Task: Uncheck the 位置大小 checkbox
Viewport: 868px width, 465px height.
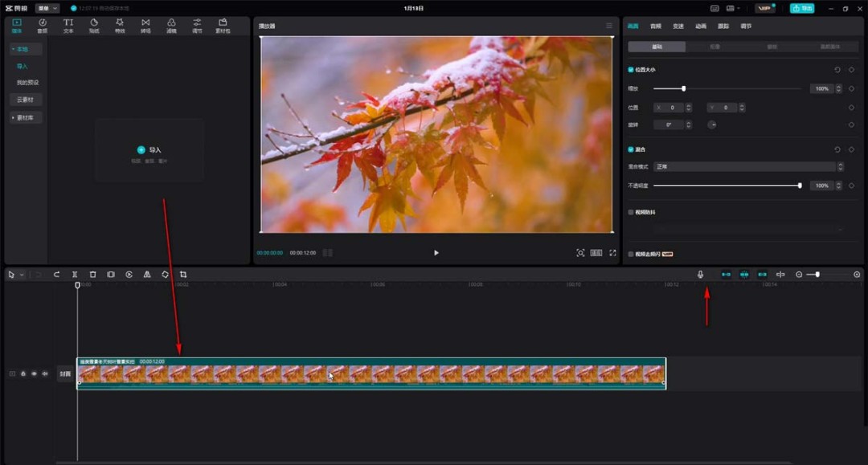Action: point(631,70)
